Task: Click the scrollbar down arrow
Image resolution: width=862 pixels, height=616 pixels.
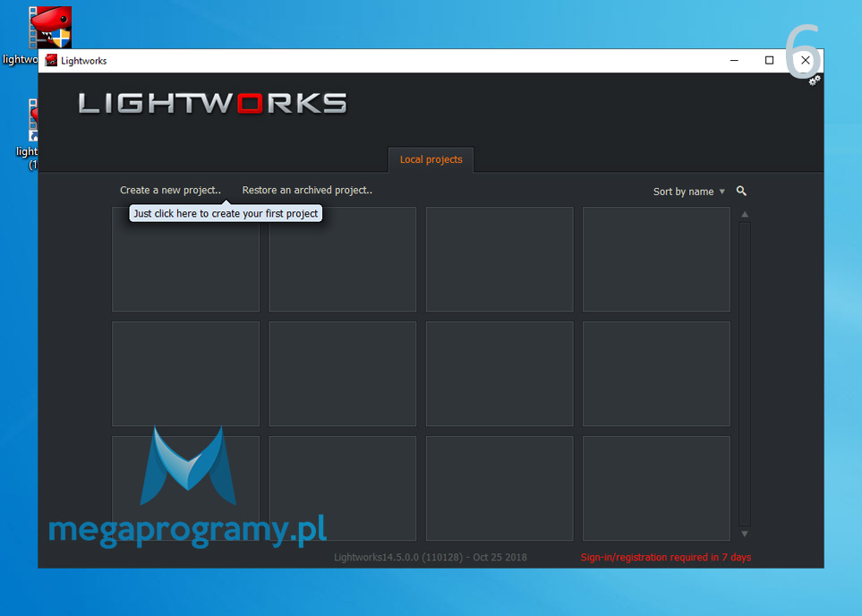Action: pos(745,534)
